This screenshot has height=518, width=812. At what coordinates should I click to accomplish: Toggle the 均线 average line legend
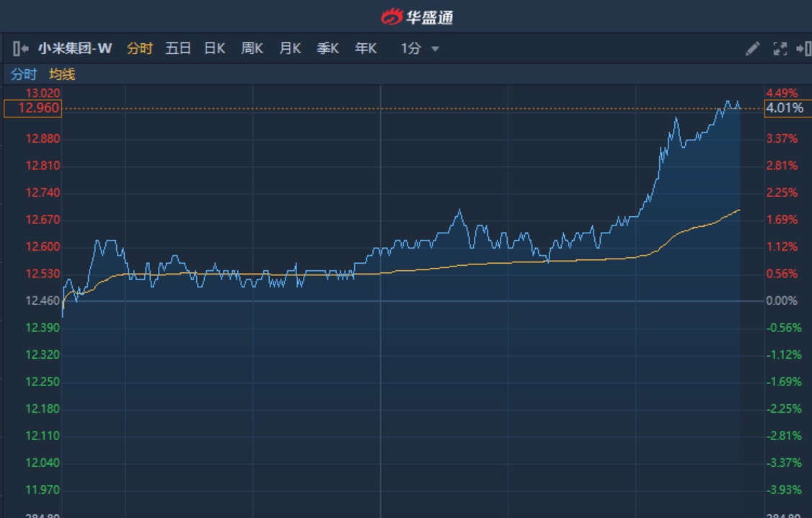62,74
